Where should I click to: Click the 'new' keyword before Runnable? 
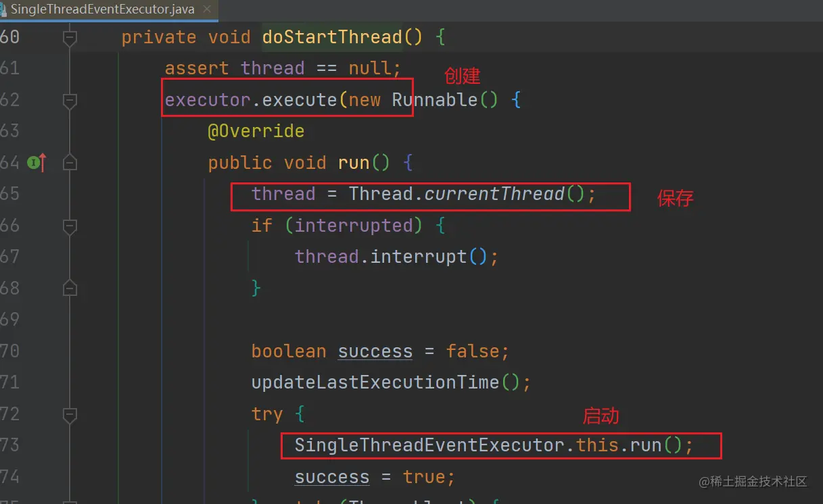[x=365, y=100]
